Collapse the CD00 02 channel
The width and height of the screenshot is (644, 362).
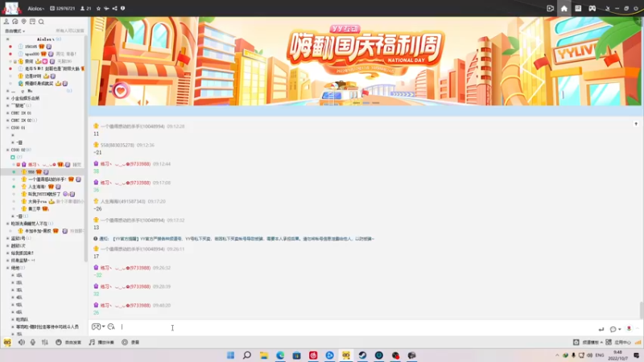tap(7, 150)
